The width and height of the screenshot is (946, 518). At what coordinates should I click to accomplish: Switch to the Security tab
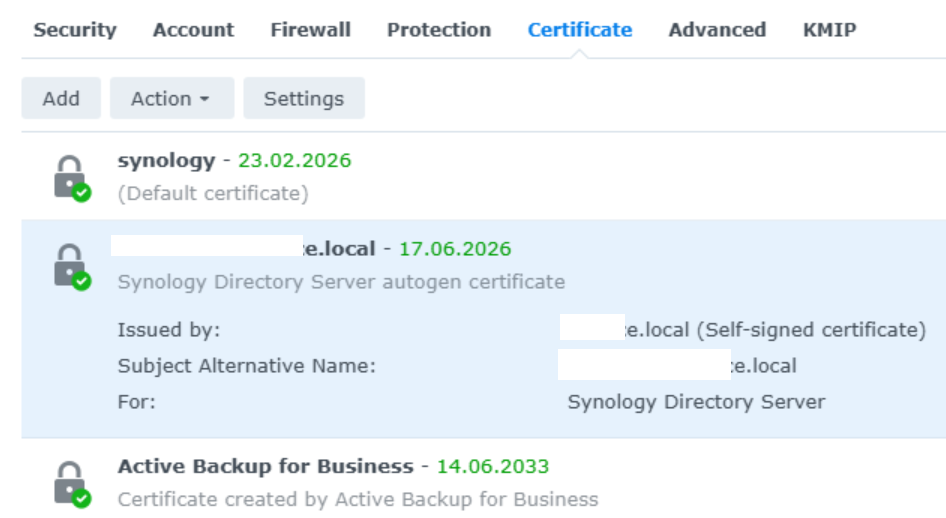[x=75, y=30]
